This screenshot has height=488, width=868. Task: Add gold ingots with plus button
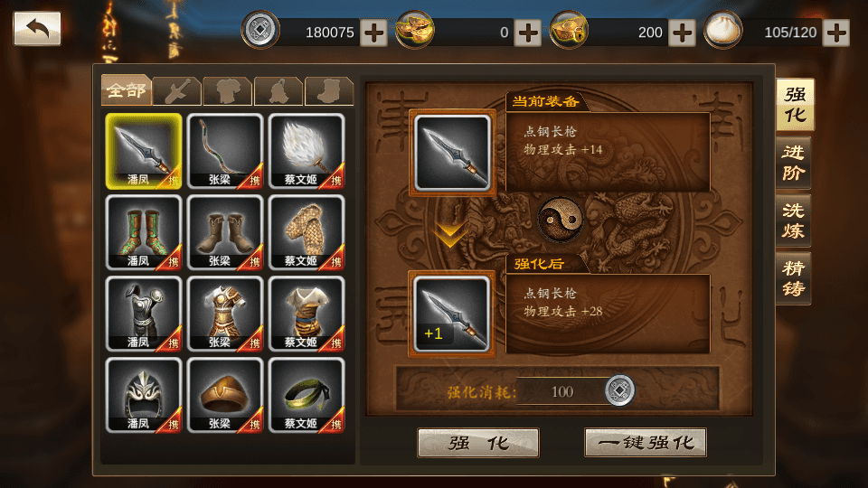coord(527,33)
